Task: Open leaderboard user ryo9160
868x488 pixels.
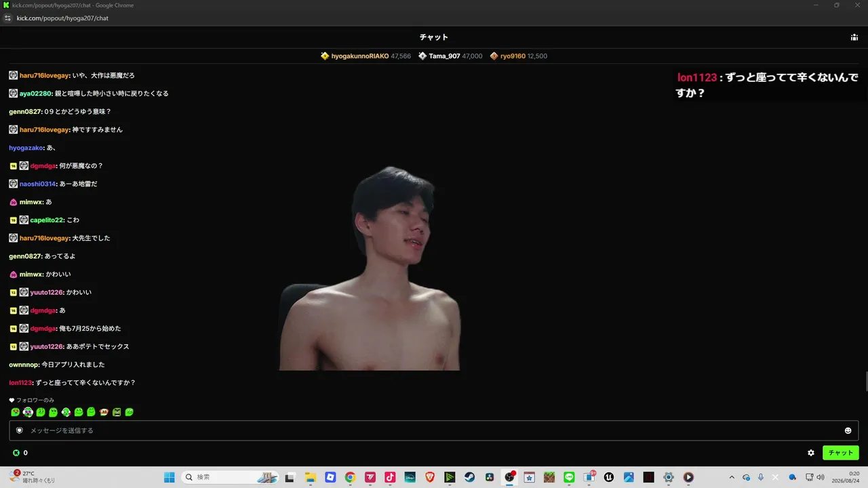Action: (x=513, y=56)
